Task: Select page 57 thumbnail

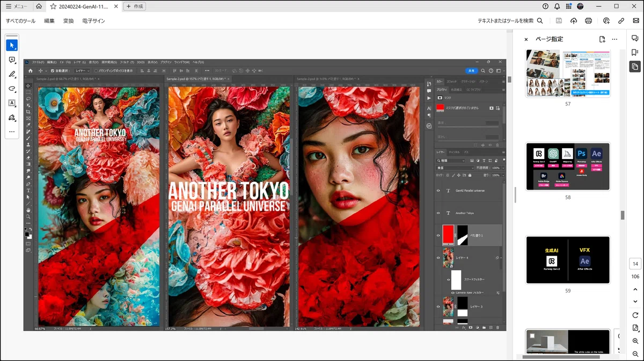Action: 568,73
